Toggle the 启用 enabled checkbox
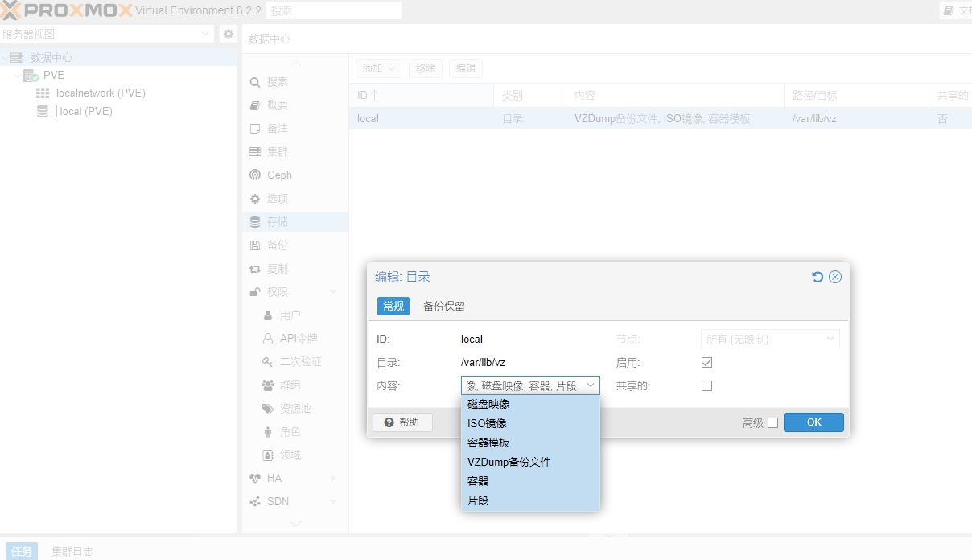 point(706,363)
